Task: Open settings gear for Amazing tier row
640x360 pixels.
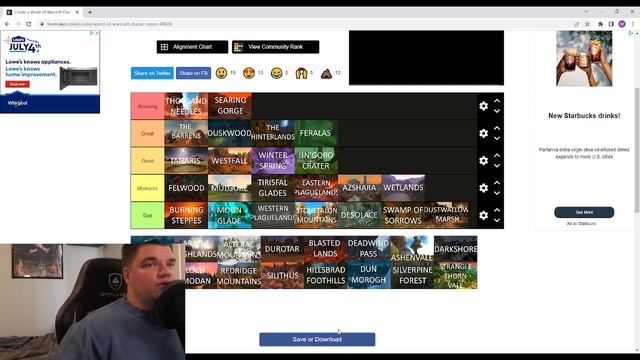Action: coord(483,106)
